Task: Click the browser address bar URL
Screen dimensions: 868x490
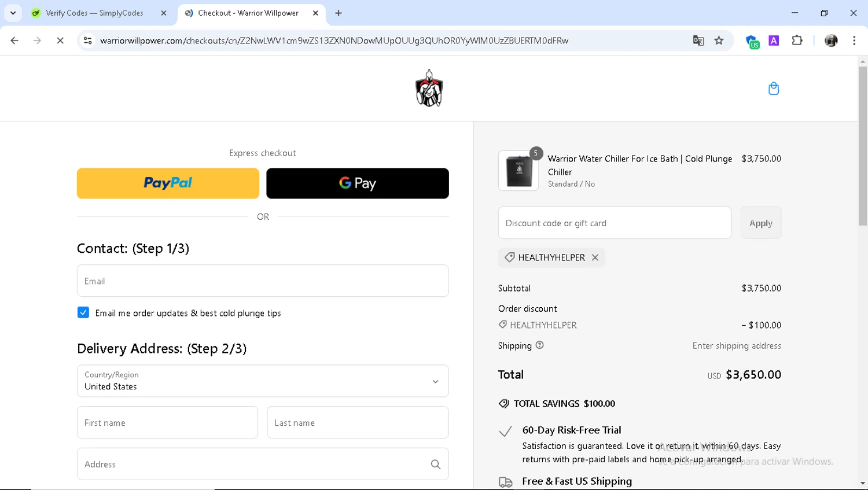Action: click(334, 40)
